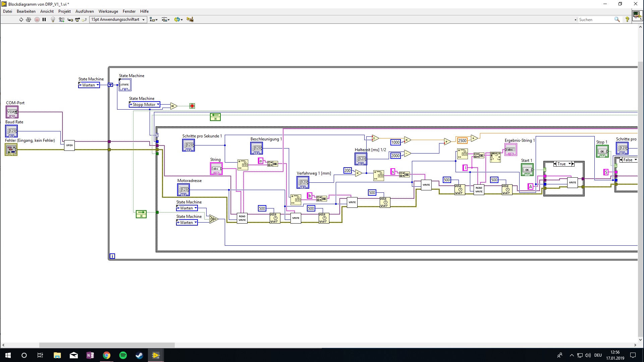The height and width of the screenshot is (362, 644).
Task: Click the search magnifier button
Action: 617,20
